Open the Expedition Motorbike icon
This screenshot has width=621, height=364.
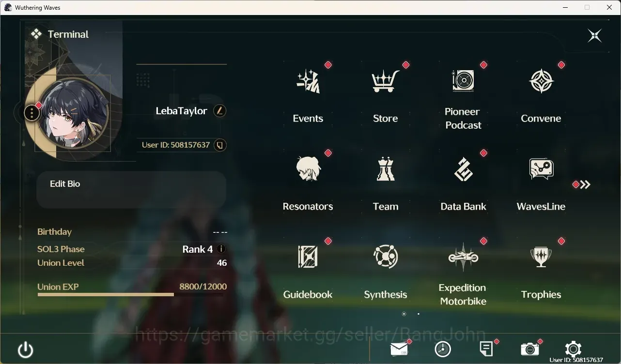point(463,257)
